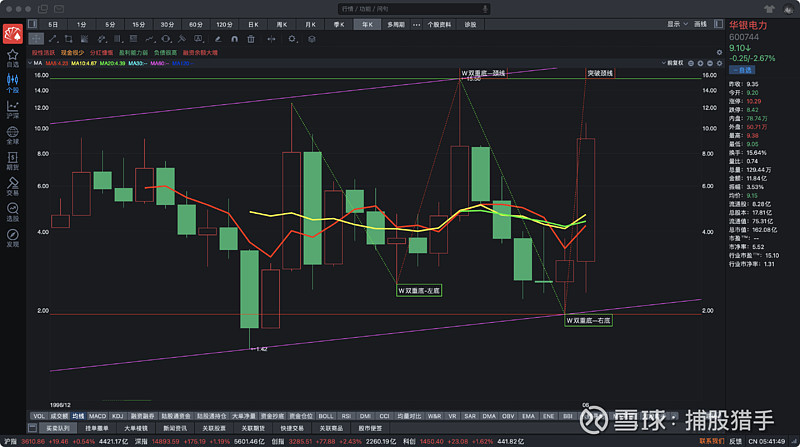Select the ellipse drawing tool

pyautogui.click(x=166, y=39)
